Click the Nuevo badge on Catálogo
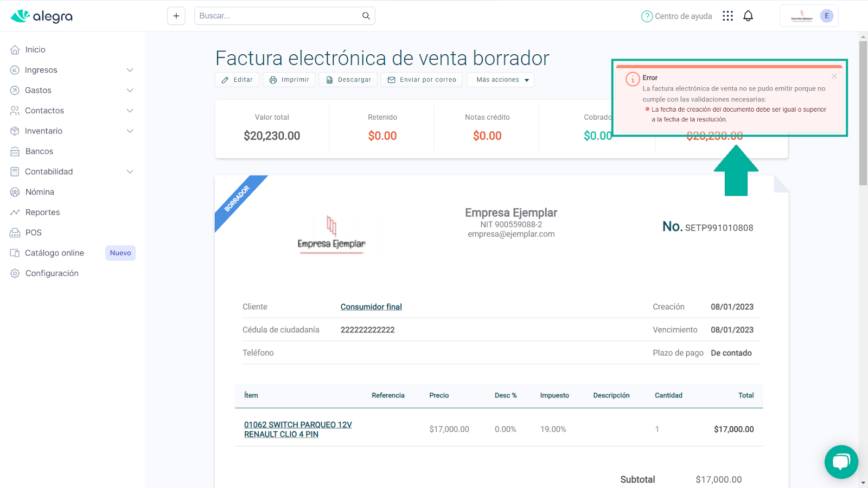Screen dimensions: 868x488 (x=120, y=253)
